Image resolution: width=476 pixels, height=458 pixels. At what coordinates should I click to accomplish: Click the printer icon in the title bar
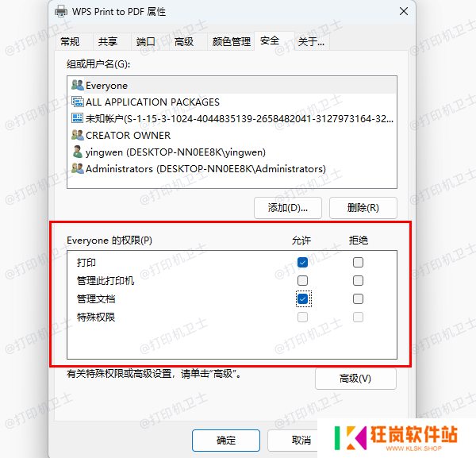click(x=61, y=11)
